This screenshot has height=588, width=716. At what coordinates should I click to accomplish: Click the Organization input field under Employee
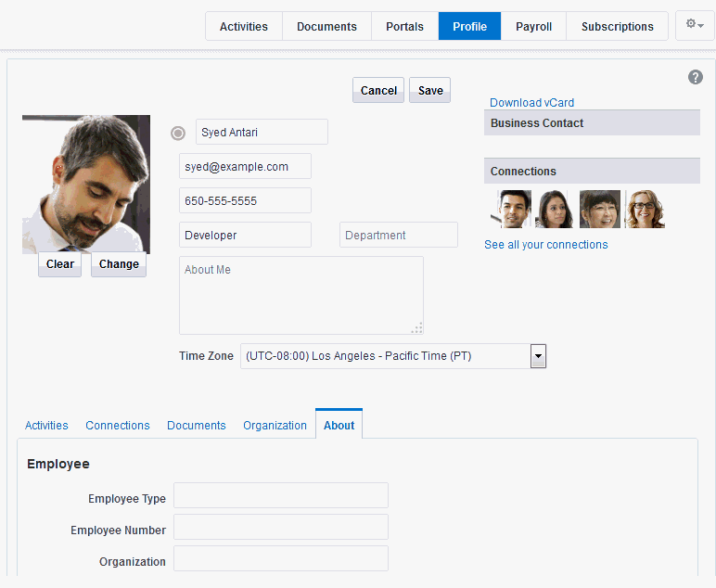coord(281,558)
